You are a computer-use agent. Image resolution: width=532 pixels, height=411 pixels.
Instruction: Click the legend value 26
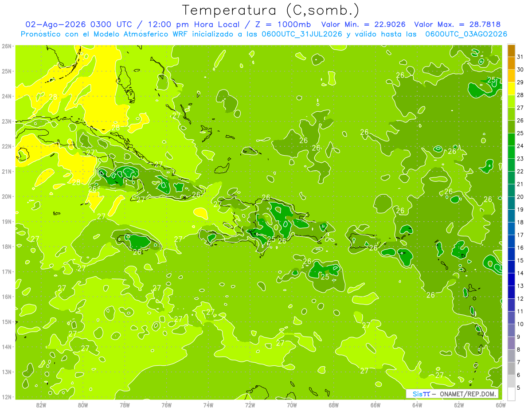pos(520,120)
